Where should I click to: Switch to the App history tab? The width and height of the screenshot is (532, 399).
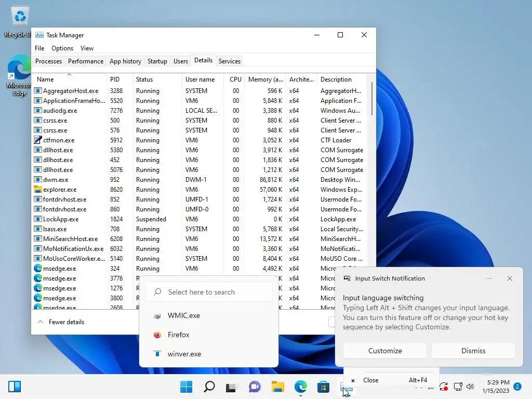click(125, 61)
